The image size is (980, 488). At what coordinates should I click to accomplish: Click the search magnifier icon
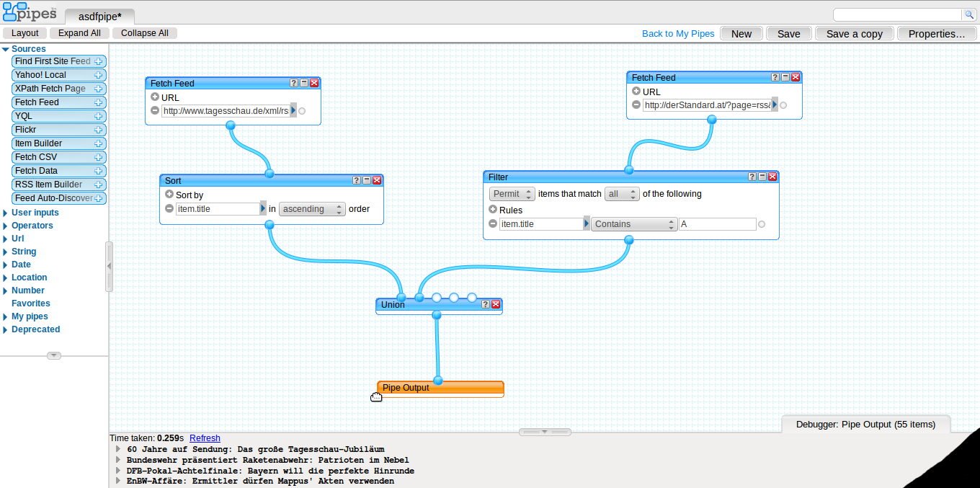point(969,14)
